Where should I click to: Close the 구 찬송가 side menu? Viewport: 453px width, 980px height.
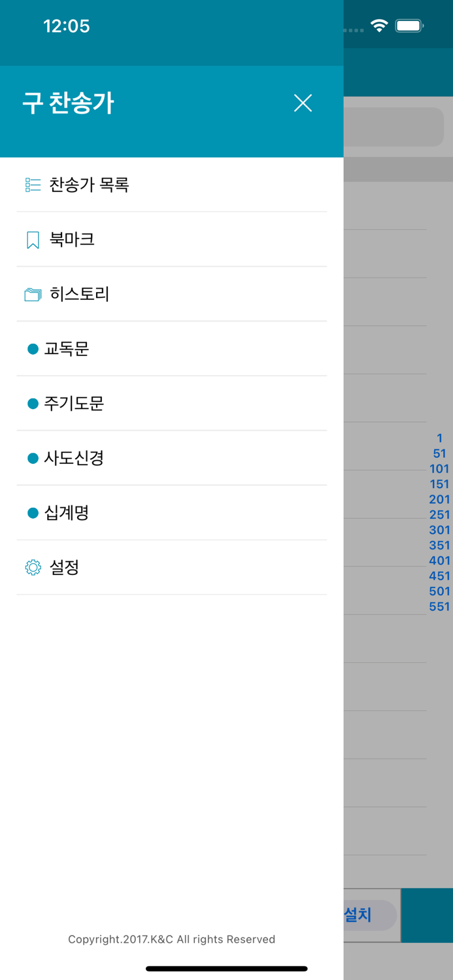(303, 103)
